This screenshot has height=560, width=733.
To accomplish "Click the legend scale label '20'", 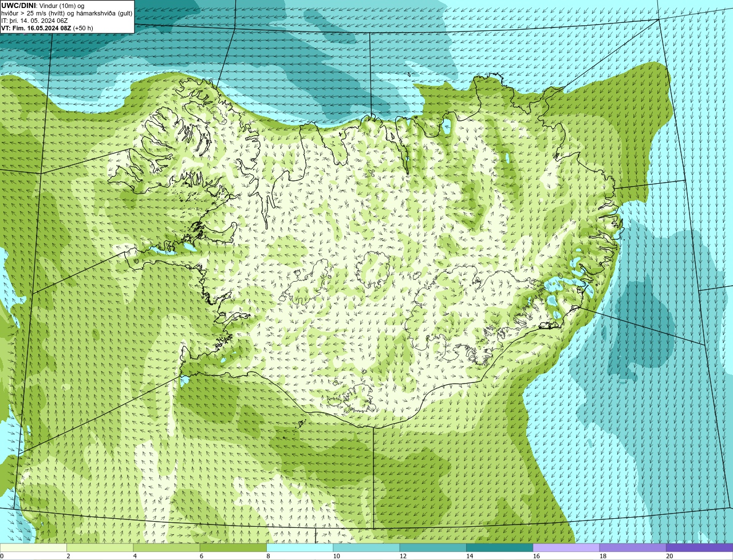I will click(x=669, y=556).
